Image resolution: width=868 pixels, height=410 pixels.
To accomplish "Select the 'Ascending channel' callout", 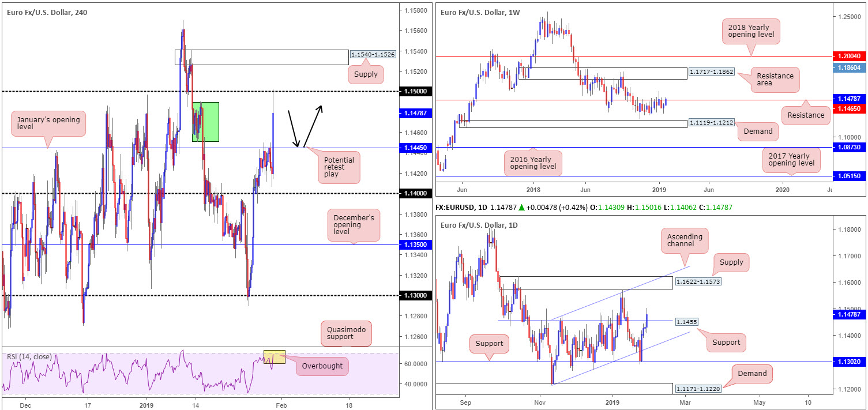I will [685, 242].
